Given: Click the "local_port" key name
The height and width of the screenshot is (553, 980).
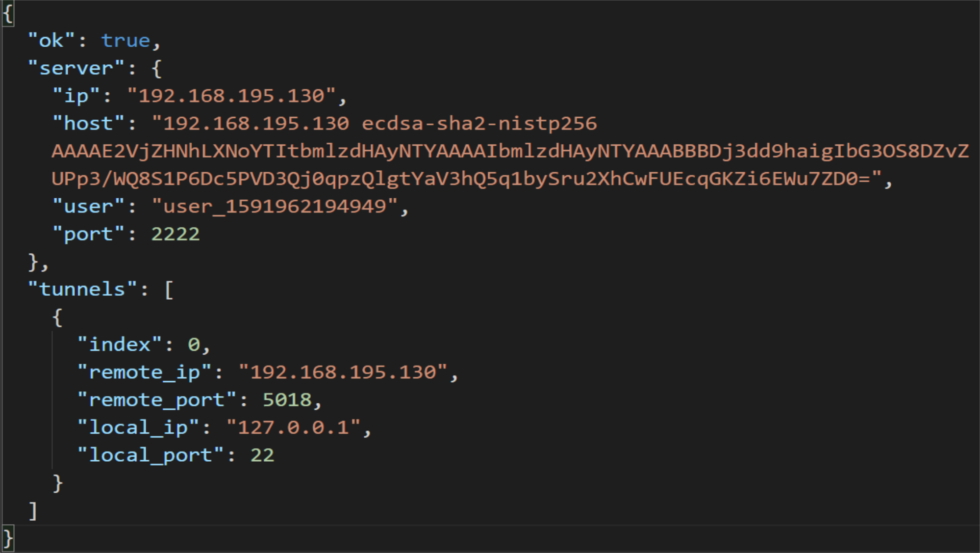Looking at the screenshot, I should coord(150,455).
